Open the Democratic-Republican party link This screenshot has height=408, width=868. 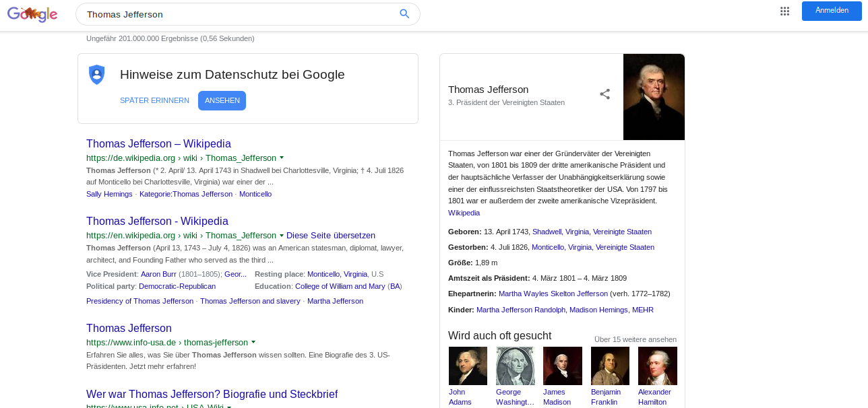click(x=177, y=286)
